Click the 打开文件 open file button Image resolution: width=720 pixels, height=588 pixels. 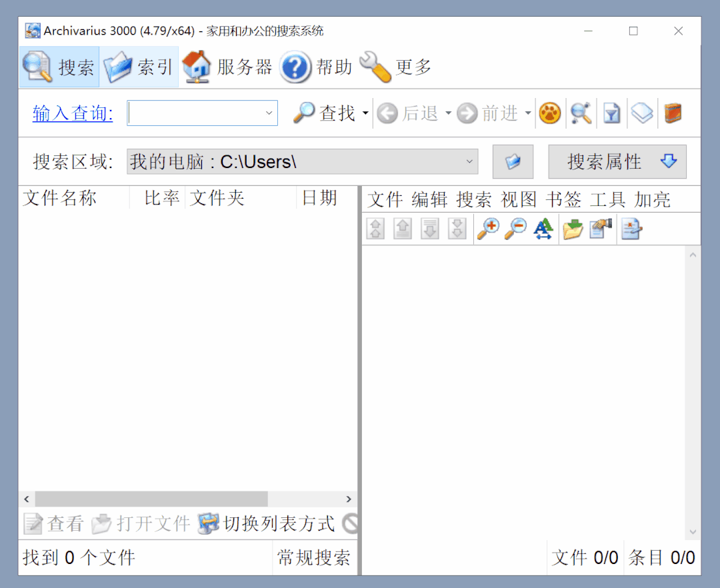[141, 524]
